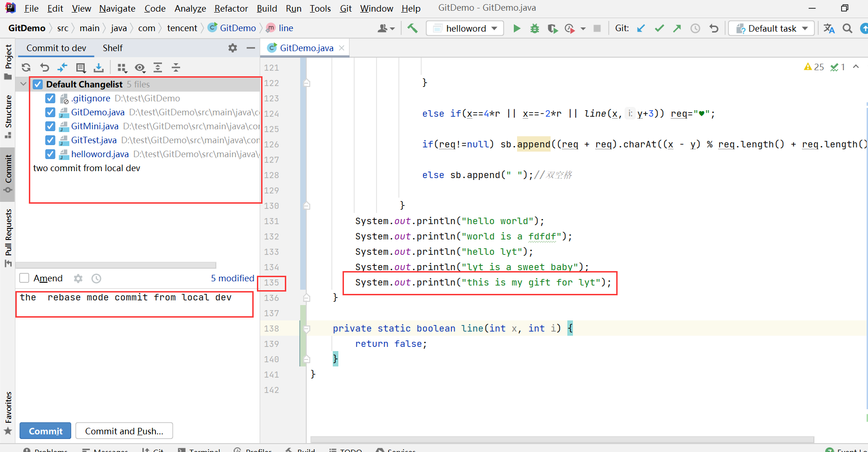The image size is (868, 452).
Task: Open the user account dropdown in toolbar
Action: [386, 28]
